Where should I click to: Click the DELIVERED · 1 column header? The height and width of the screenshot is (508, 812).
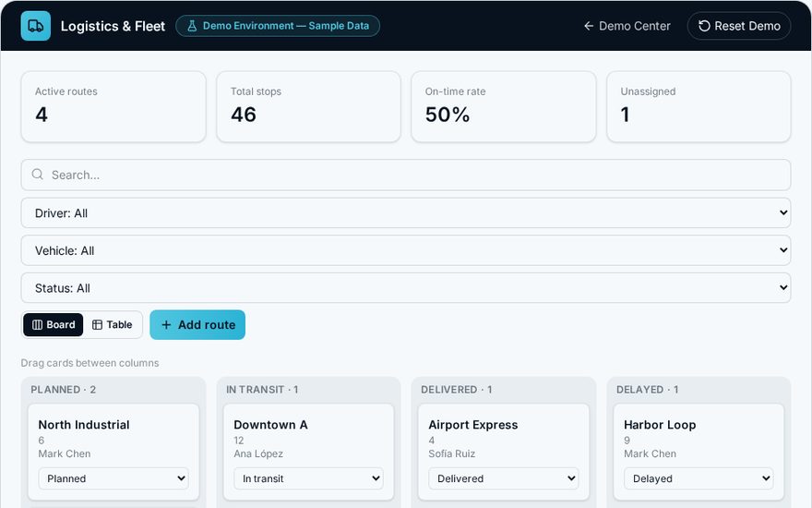click(456, 389)
